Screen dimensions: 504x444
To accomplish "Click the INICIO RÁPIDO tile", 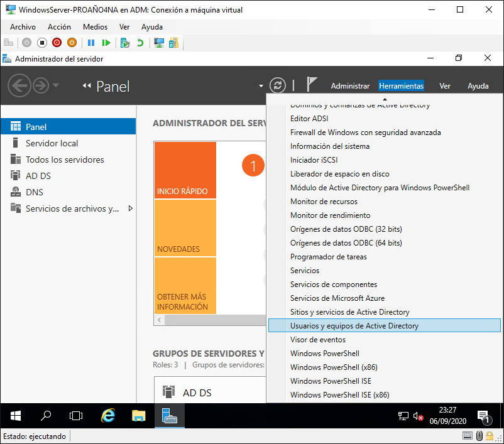I will pos(185,170).
